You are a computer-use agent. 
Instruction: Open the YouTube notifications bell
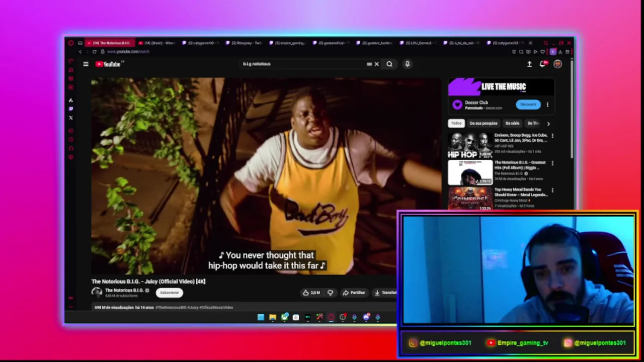(x=542, y=64)
